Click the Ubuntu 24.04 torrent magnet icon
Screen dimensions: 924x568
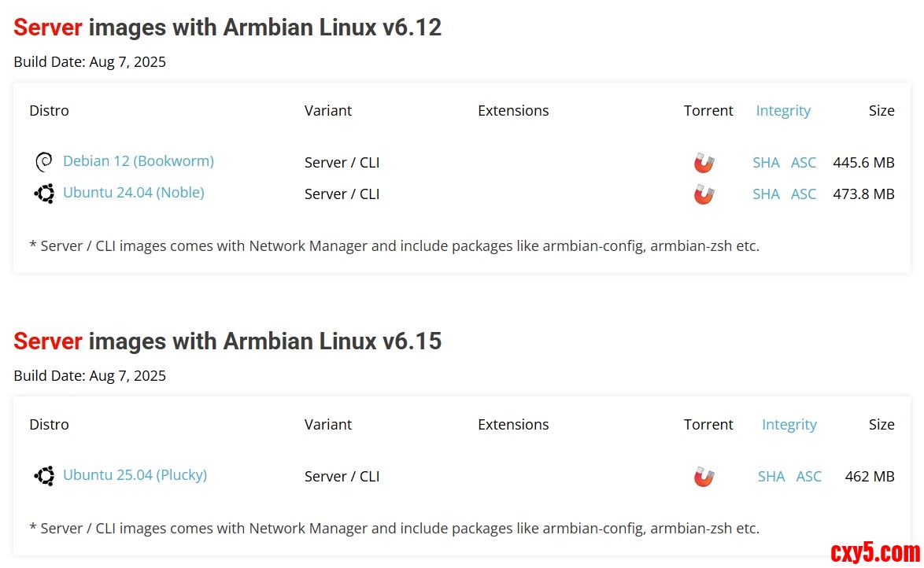pyautogui.click(x=704, y=194)
